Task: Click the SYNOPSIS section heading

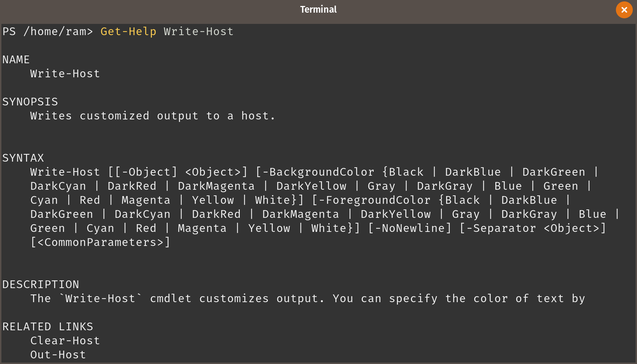Action: pyautogui.click(x=30, y=102)
